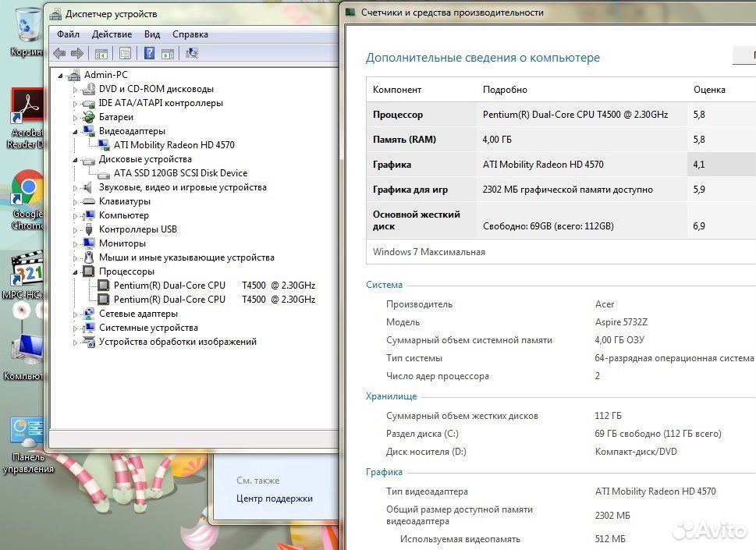756x550 pixels.
Task: Click the Windows 7 Максимальная text
Action: 428,252
